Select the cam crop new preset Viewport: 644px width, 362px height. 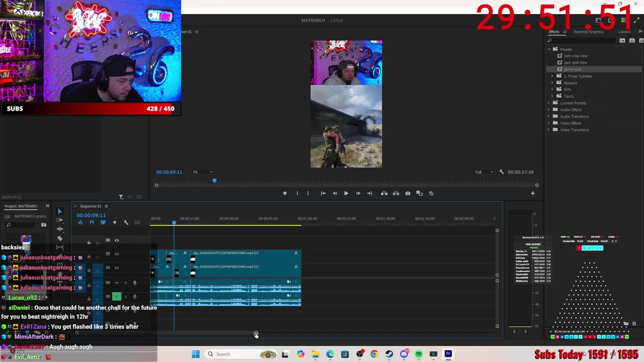click(575, 56)
